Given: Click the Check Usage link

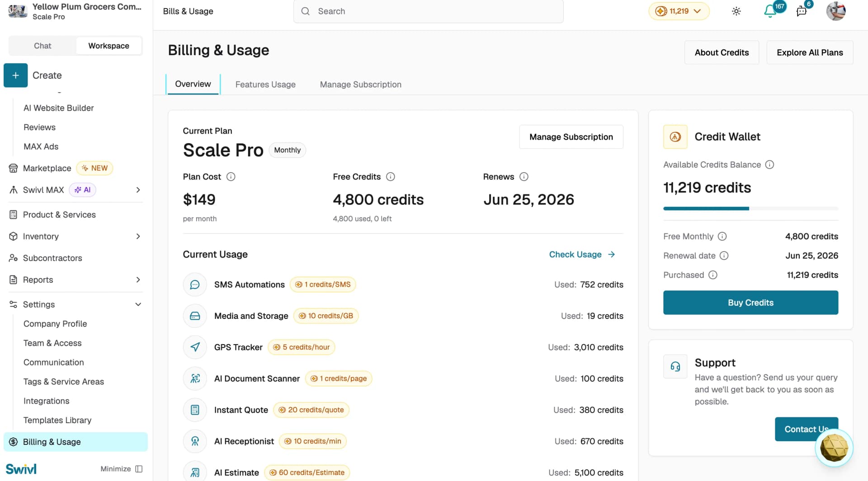Looking at the screenshot, I should pos(582,254).
